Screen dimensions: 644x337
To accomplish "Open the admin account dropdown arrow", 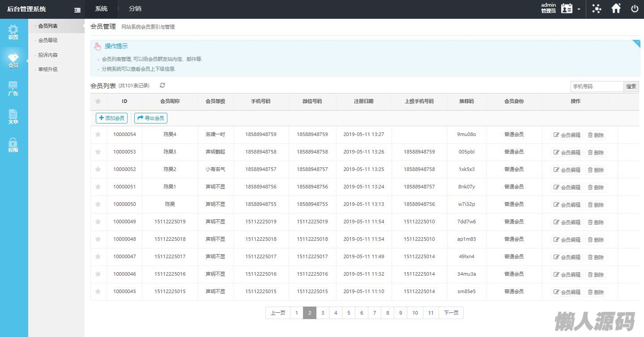I will [579, 9].
